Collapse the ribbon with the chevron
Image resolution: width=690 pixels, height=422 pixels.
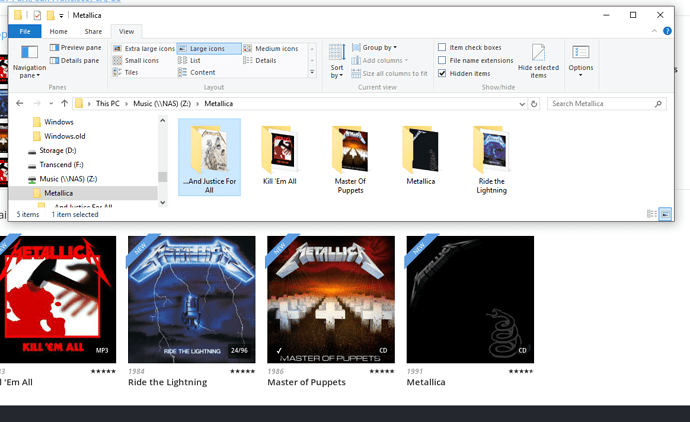(654, 31)
